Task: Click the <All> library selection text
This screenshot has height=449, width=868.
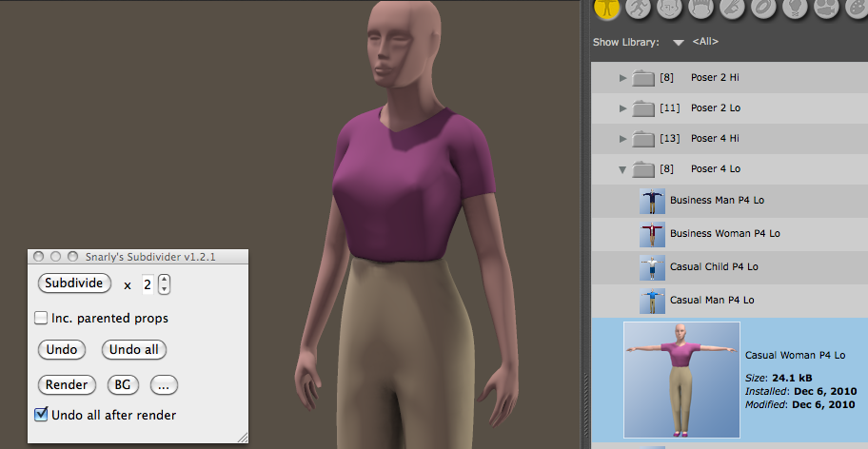Action: tap(705, 42)
